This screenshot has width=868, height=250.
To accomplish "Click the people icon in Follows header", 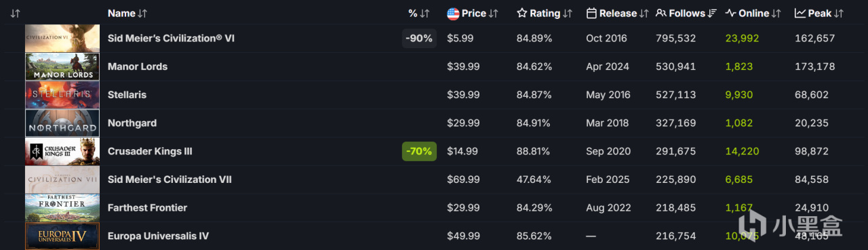I will tap(661, 14).
